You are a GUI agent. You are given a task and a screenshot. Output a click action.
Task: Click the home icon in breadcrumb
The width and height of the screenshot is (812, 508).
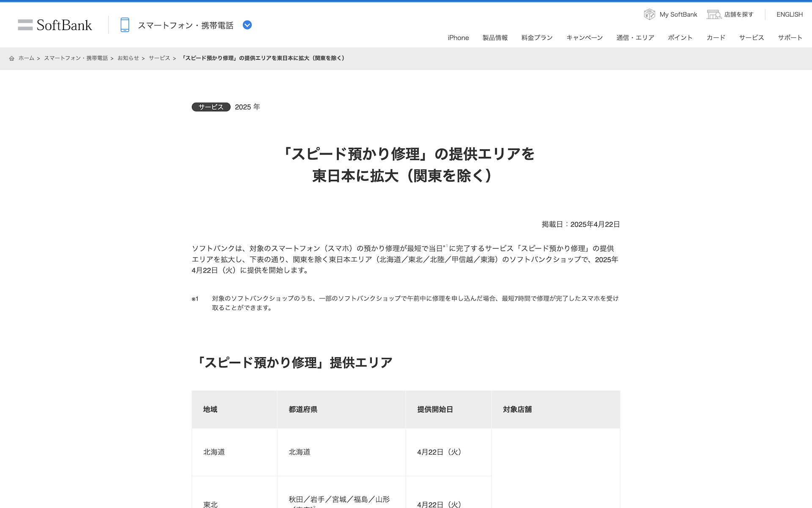[12, 58]
